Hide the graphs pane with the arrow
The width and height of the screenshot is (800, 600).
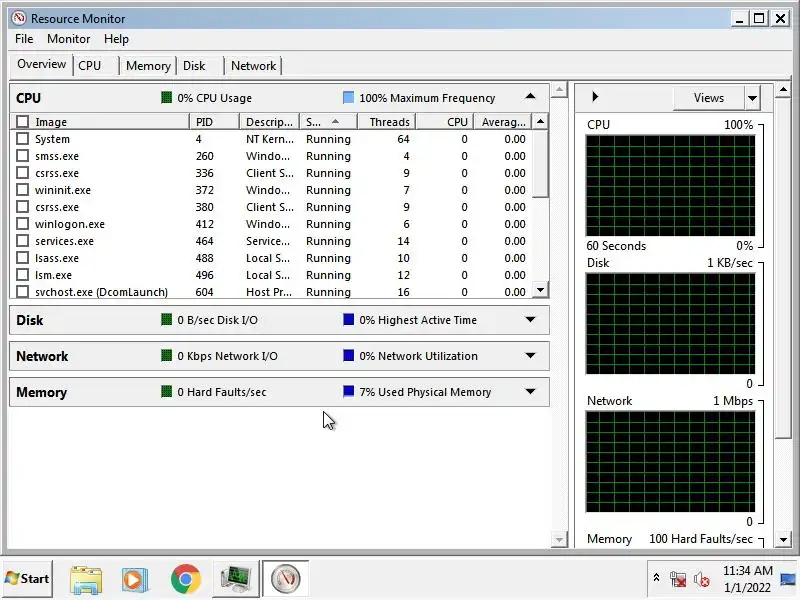pos(595,96)
